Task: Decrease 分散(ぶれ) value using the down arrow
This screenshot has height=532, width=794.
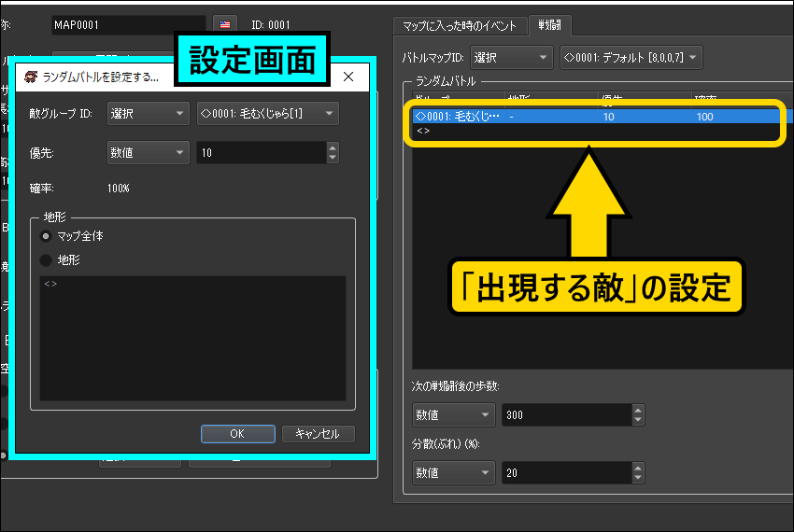Action: point(638,478)
